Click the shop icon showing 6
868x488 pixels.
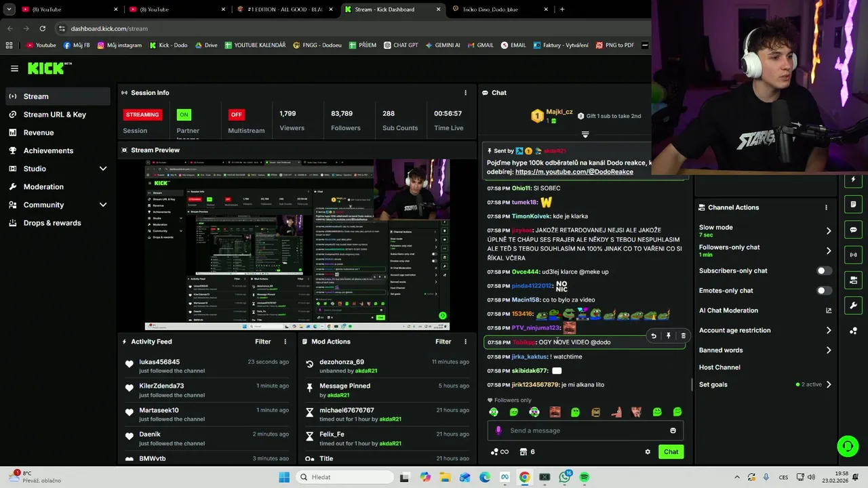(x=527, y=452)
